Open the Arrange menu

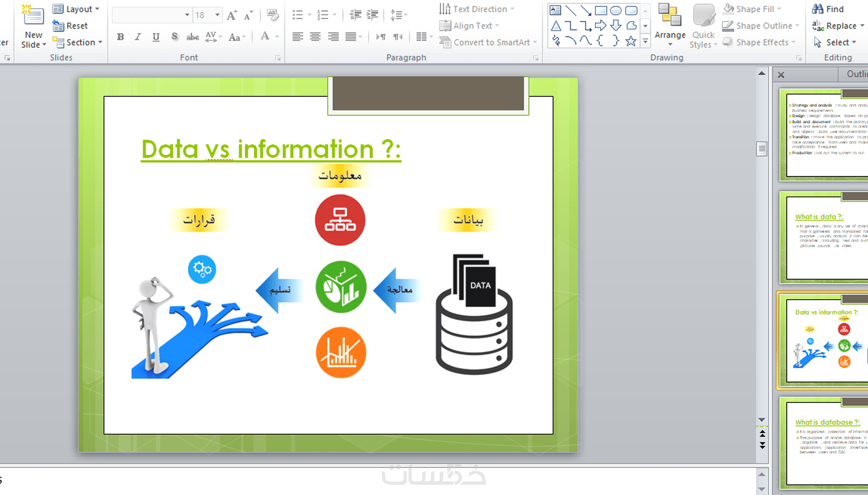pyautogui.click(x=670, y=26)
